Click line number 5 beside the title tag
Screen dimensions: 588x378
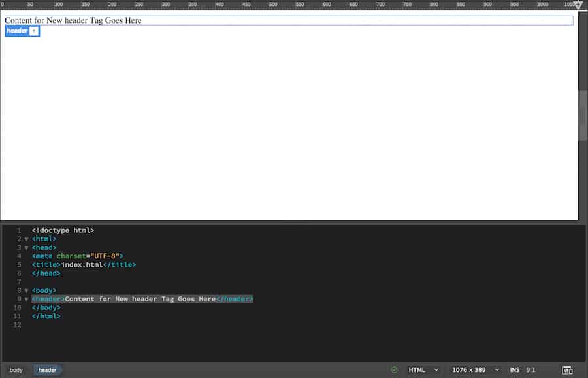[18, 264]
